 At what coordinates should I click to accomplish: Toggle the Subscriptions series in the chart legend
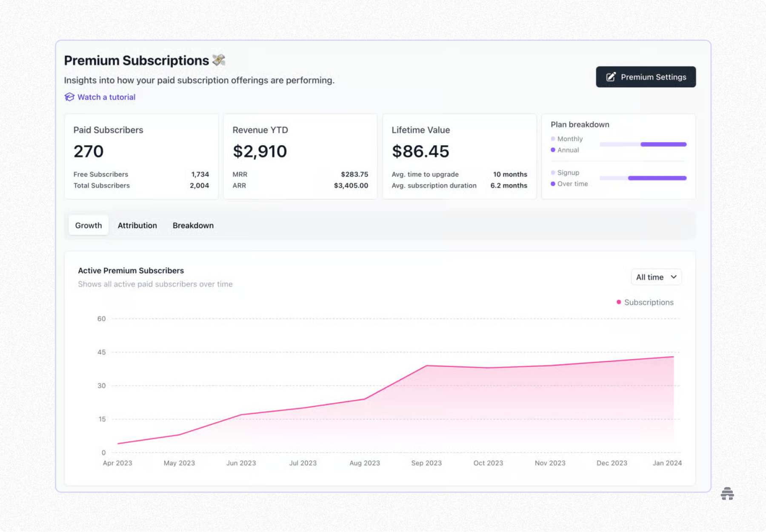(x=645, y=302)
